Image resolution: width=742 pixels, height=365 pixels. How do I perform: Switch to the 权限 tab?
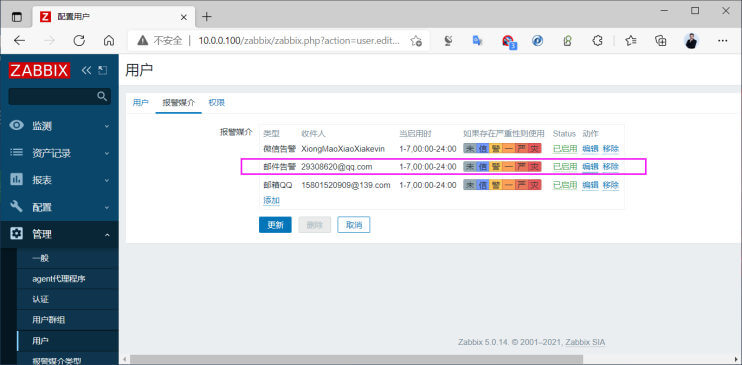click(217, 103)
